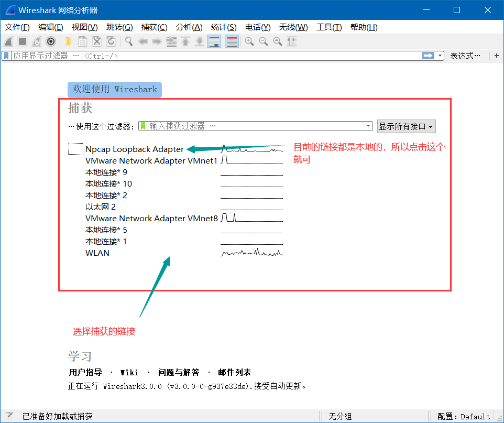Click the go to first packet icon
The height and width of the screenshot is (423, 504).
(185, 41)
